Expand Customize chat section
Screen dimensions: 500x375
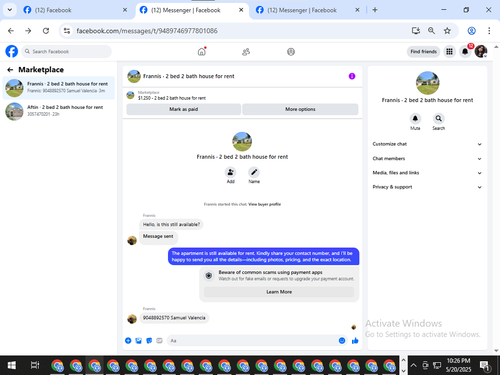coord(427,144)
